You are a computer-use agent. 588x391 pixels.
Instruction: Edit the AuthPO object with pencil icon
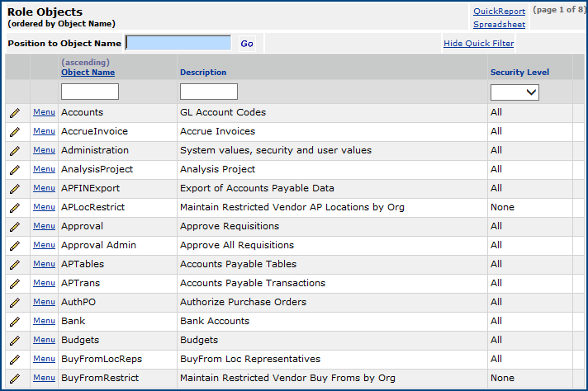tap(15, 302)
